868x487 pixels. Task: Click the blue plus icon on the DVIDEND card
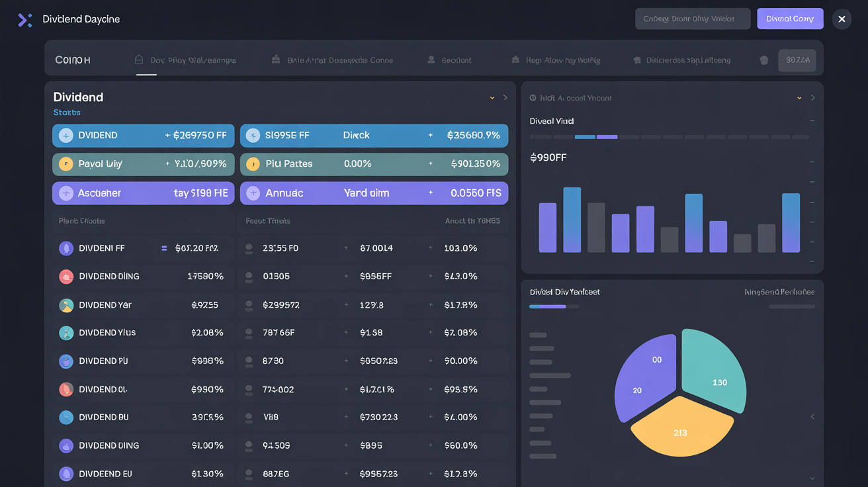point(65,135)
